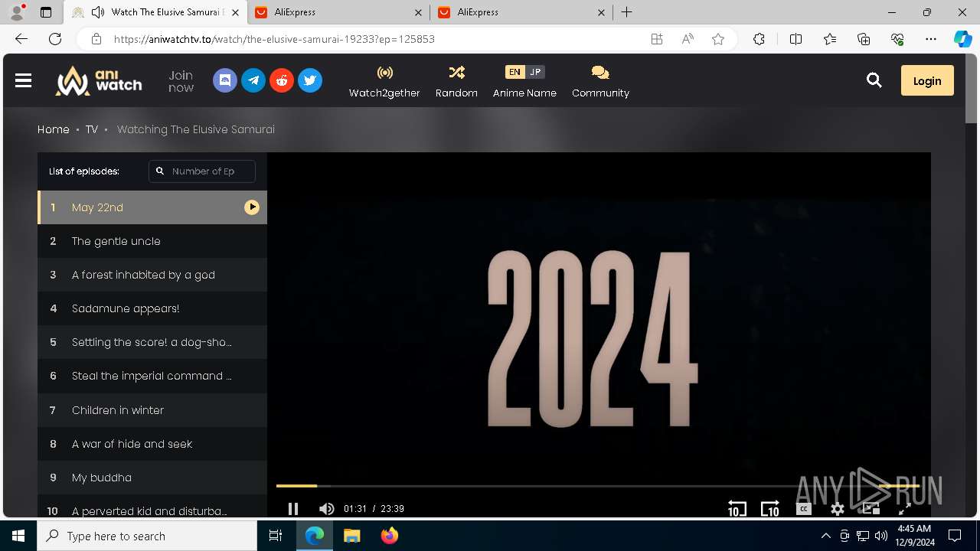Select episode 2 The gentle uncle
The image size is (980, 551).
[x=152, y=241]
